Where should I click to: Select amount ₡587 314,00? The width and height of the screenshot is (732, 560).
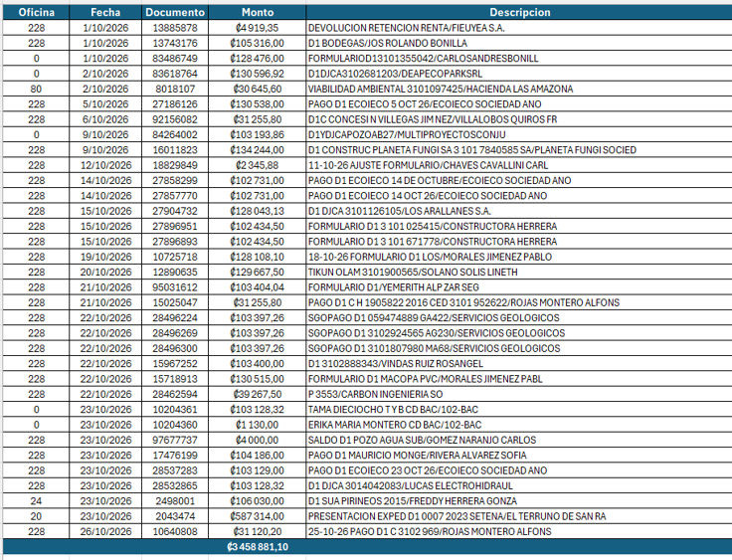(258, 516)
